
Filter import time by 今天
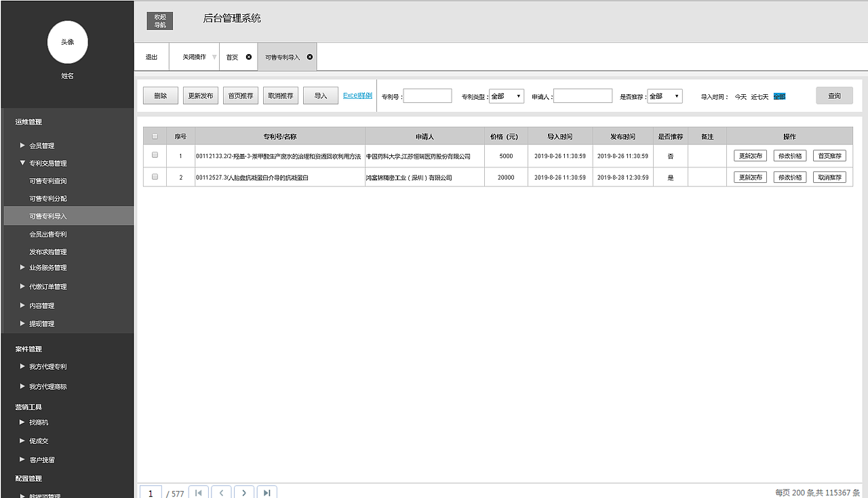[741, 97]
